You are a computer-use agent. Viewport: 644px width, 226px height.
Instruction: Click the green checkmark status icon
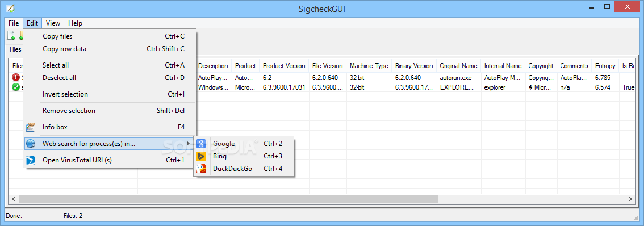pyautogui.click(x=16, y=87)
